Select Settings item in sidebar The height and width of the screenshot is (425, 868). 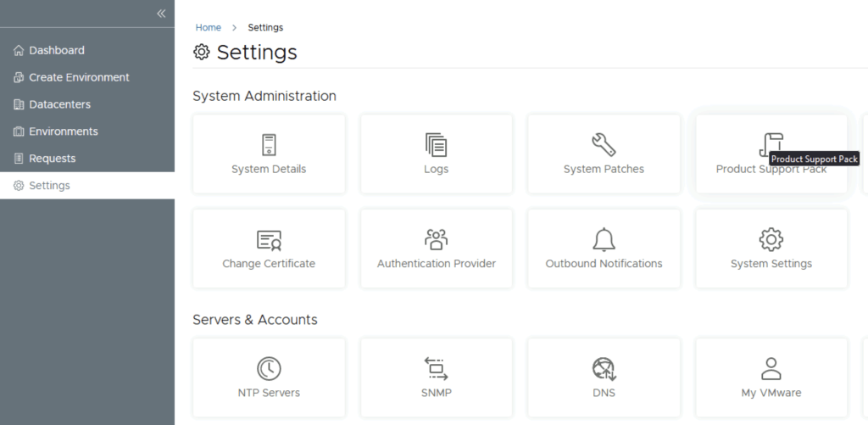(x=49, y=186)
